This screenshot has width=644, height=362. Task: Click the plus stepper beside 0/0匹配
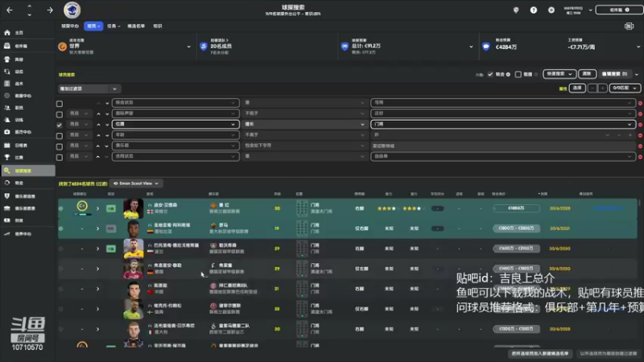[602, 88]
